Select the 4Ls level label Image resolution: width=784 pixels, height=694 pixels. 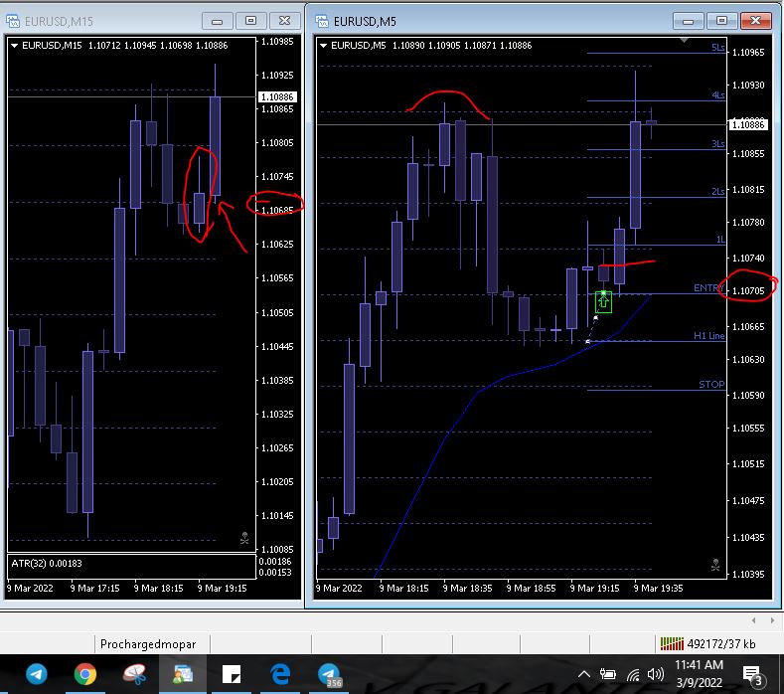[718, 95]
